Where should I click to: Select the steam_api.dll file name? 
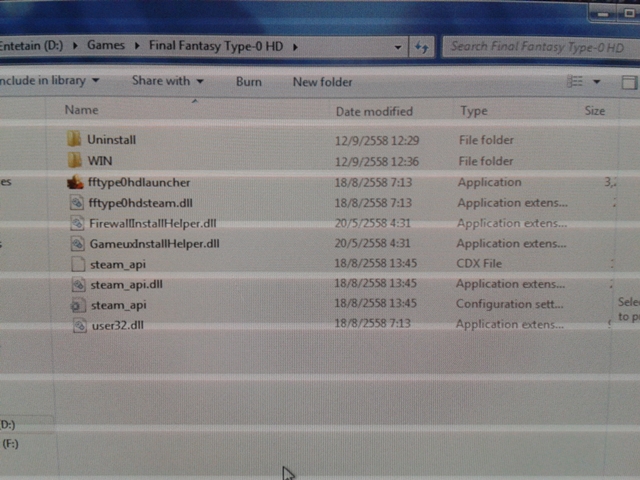[126, 285]
